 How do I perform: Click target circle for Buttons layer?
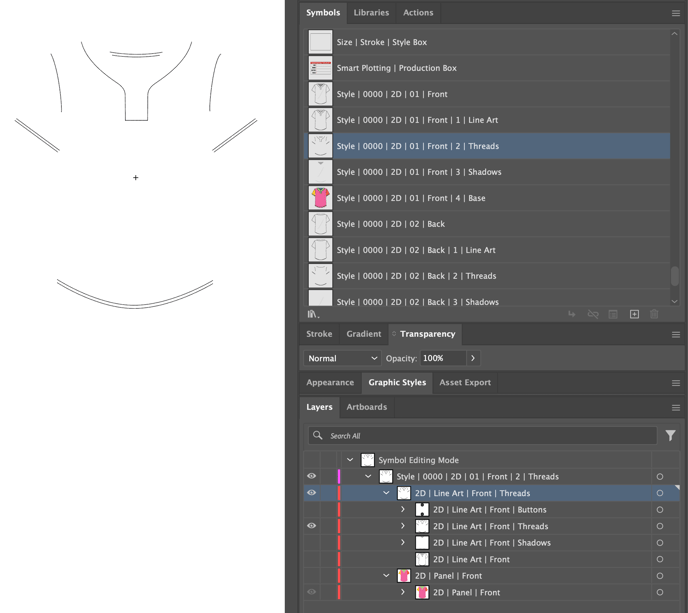tap(660, 510)
